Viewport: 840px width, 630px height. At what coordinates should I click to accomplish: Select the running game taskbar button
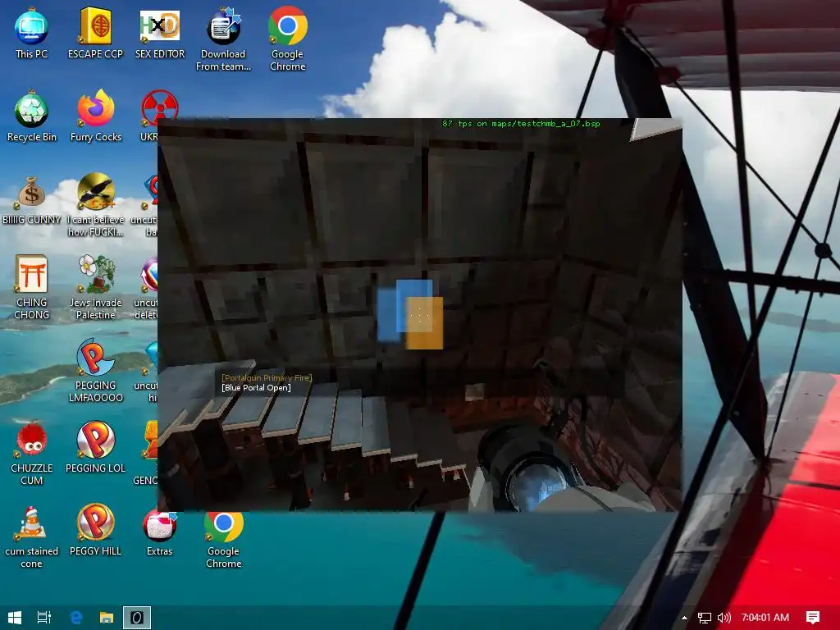(137, 618)
